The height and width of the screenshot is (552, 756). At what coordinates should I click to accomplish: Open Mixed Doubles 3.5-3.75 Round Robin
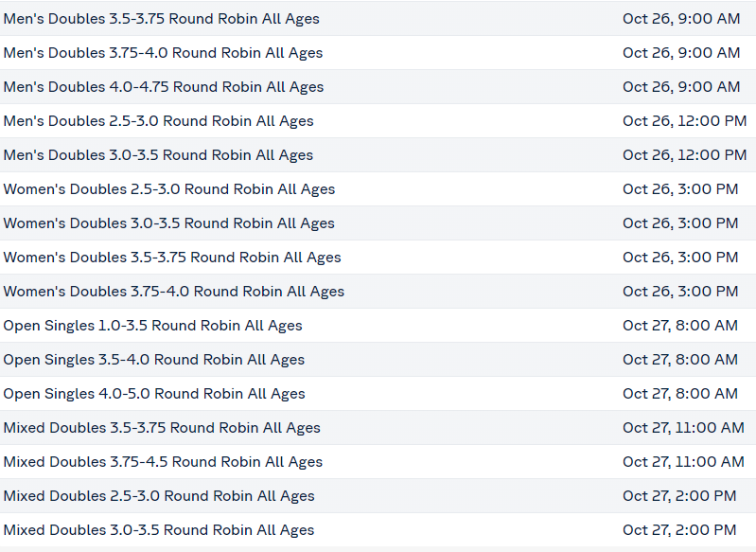[162, 428]
